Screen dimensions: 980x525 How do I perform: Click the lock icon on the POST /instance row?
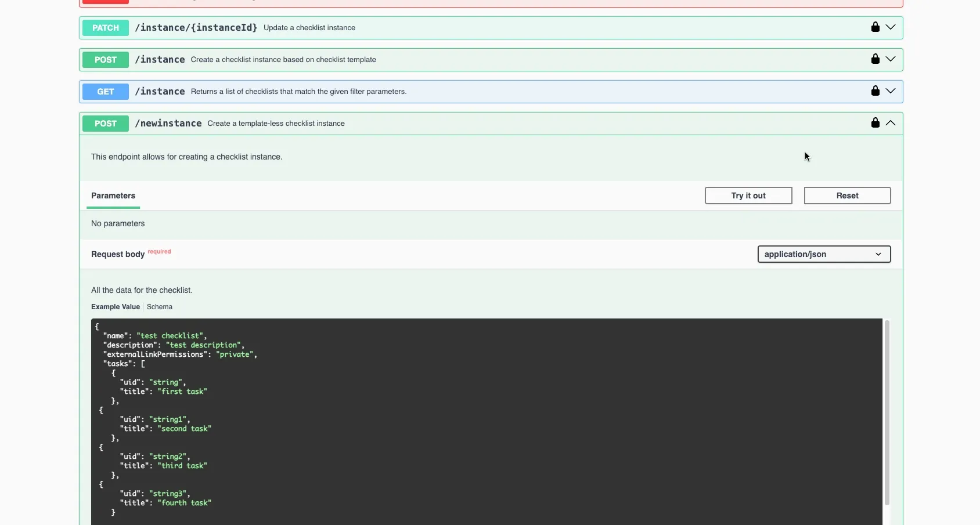[875, 59]
